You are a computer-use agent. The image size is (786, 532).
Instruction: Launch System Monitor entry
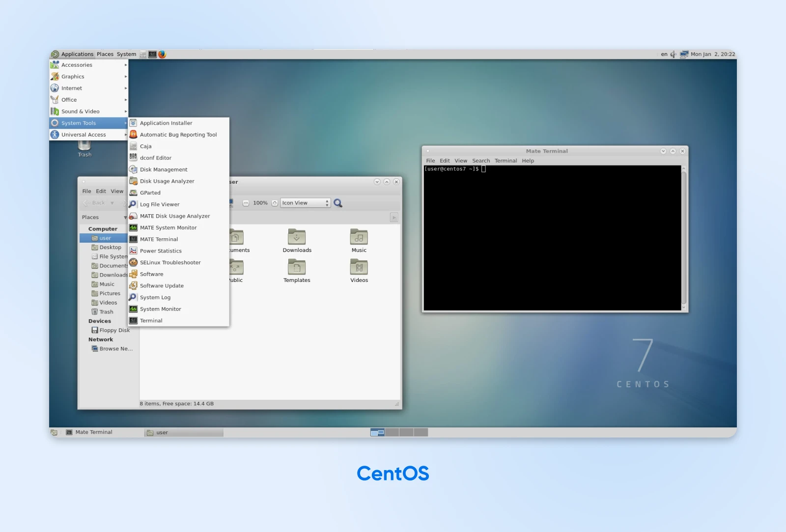(x=178, y=309)
